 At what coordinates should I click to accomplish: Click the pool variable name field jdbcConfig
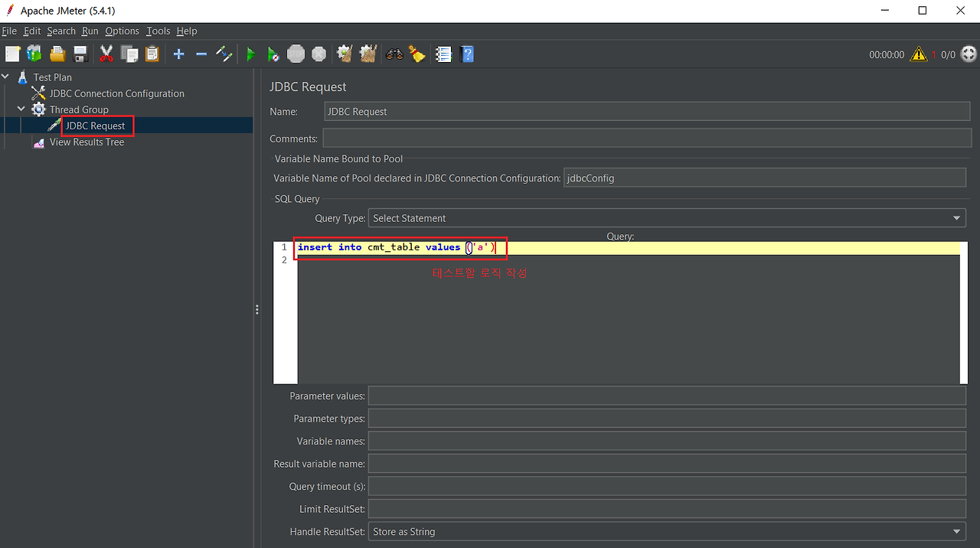pyautogui.click(x=765, y=178)
